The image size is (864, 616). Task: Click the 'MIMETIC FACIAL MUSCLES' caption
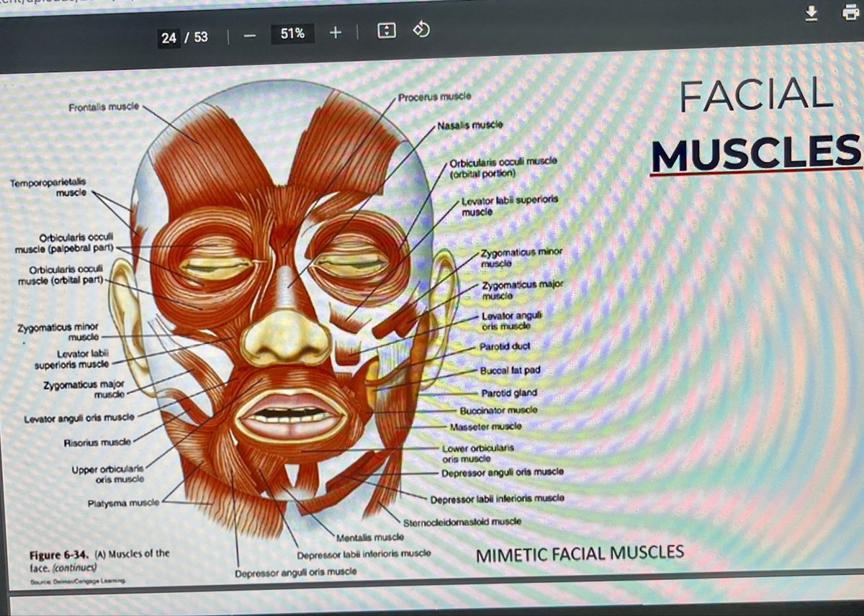pos(580,554)
